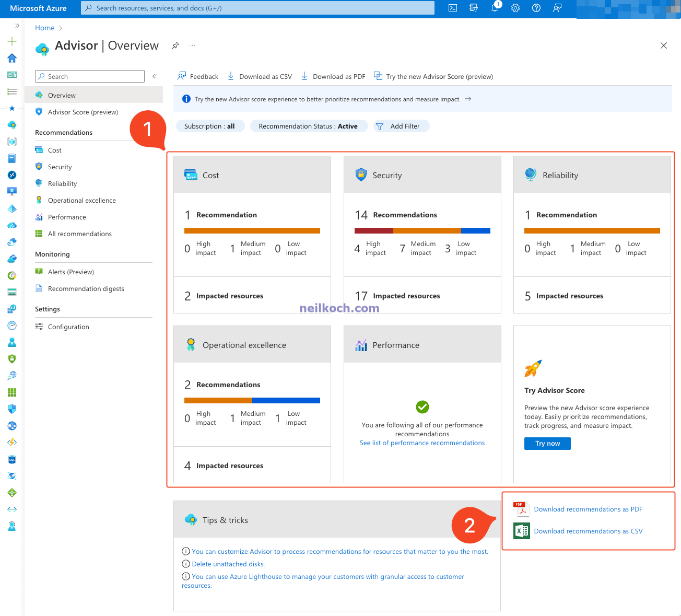Viewport: 681px width, 616px height.
Task: Click the Feedback toolbar button
Action: coord(198,76)
